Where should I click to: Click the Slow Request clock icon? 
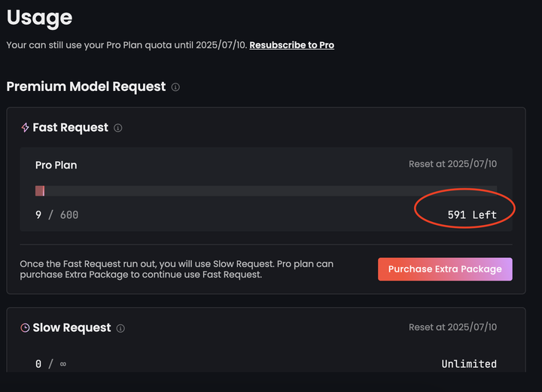point(25,328)
